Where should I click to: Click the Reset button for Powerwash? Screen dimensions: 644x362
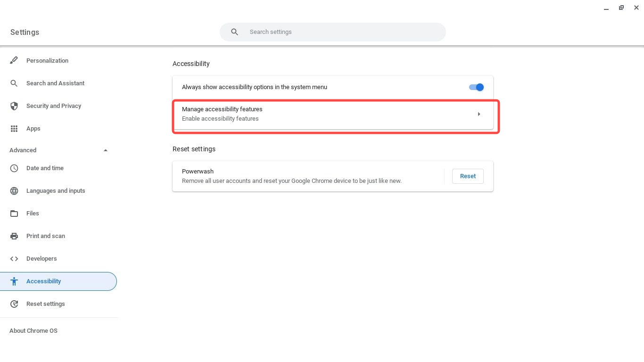tap(468, 176)
